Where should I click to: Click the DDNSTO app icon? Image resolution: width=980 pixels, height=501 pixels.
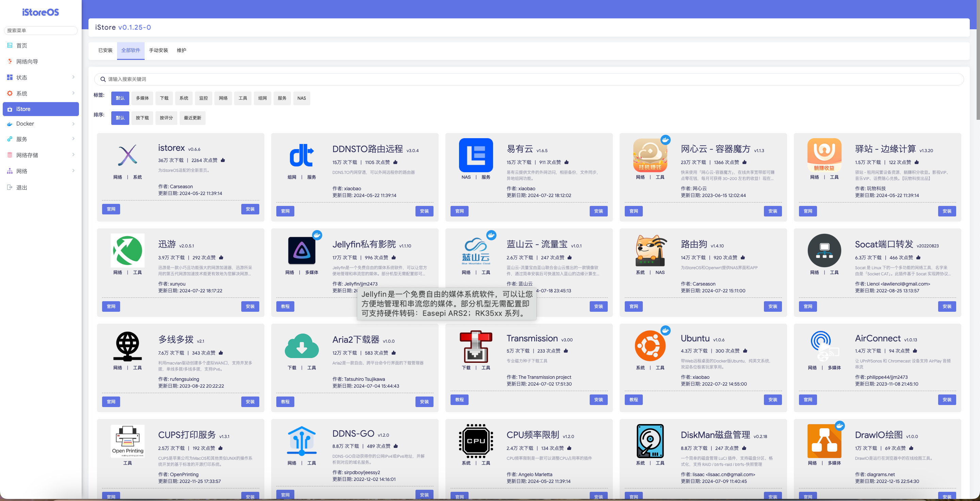tap(301, 155)
